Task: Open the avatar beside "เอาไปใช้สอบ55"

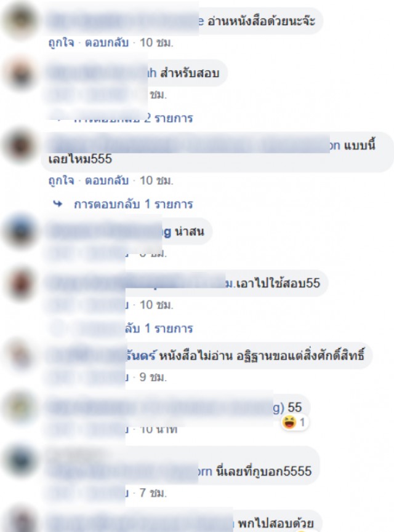Action: click(x=20, y=284)
